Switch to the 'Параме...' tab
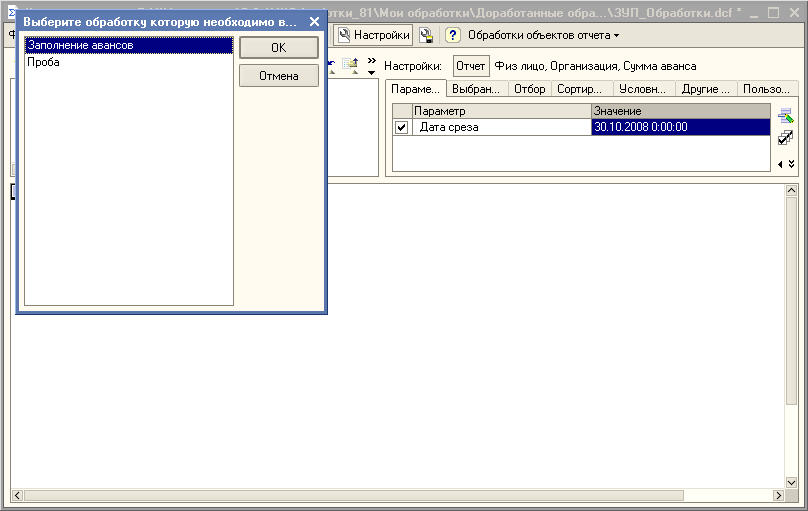Screen dimensions: 808x511 click(416, 89)
